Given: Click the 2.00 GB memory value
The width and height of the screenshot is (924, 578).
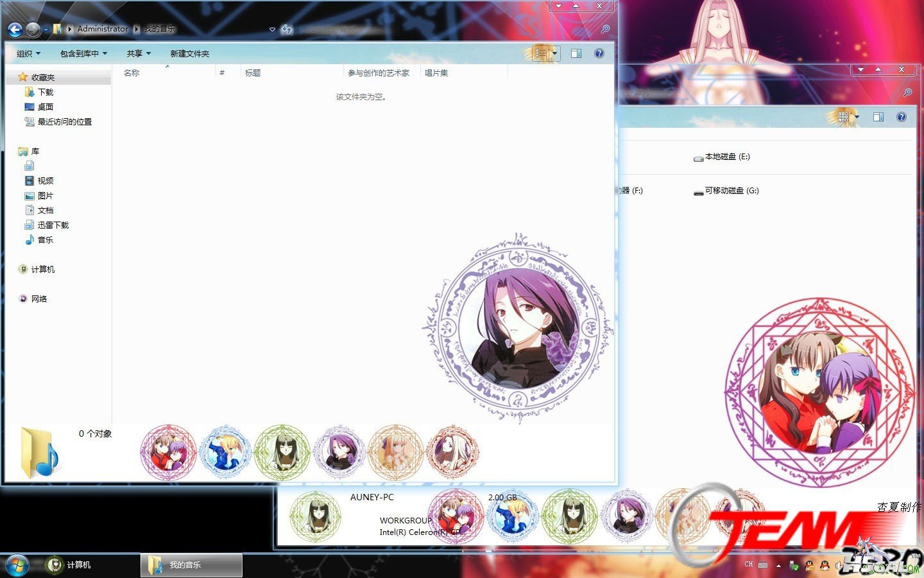Looking at the screenshot, I should (x=502, y=498).
